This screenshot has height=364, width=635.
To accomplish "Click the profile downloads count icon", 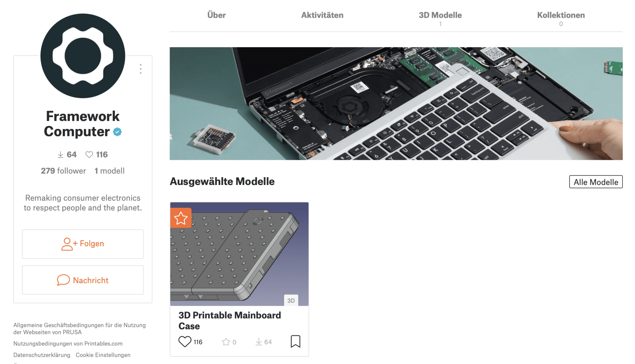I will [61, 155].
